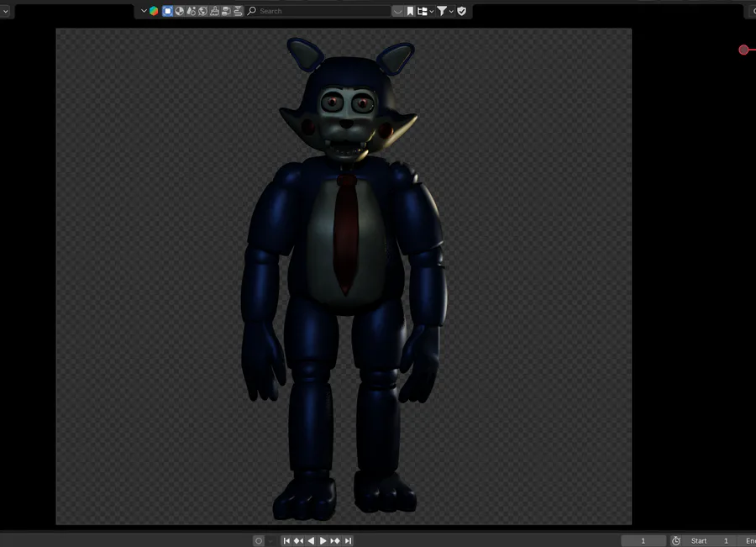Select the Item slot type toggle icon
Screen dimensions: 756x547
click(168, 11)
